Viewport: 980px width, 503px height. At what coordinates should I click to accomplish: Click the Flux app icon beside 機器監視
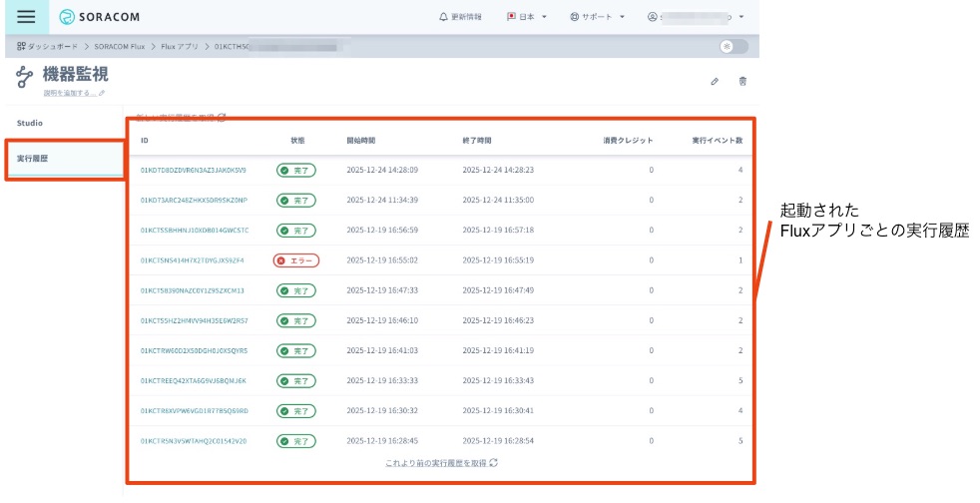25,79
